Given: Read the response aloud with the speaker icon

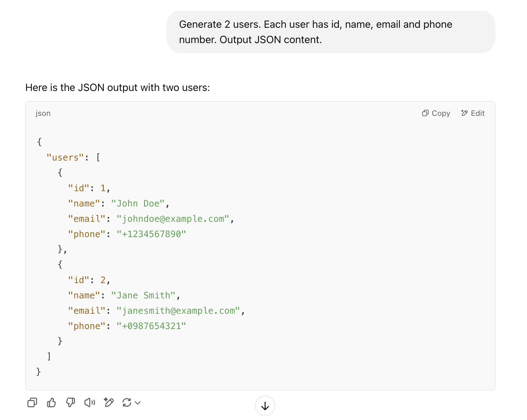Looking at the screenshot, I should (90, 403).
